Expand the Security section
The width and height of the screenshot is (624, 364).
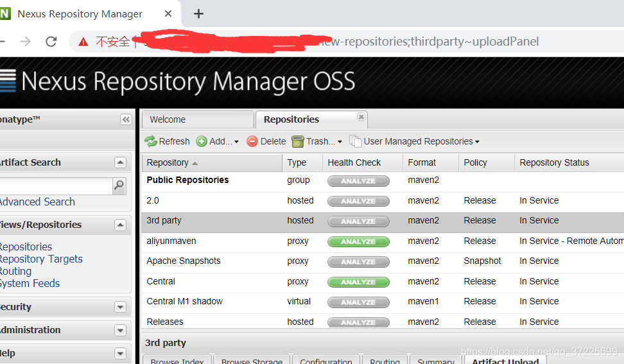(120, 307)
